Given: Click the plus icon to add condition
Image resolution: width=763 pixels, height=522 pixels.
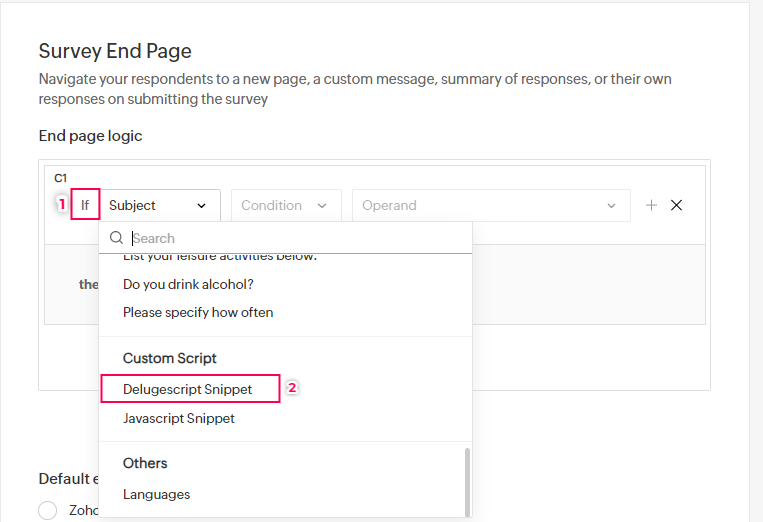Looking at the screenshot, I should click(x=651, y=205).
